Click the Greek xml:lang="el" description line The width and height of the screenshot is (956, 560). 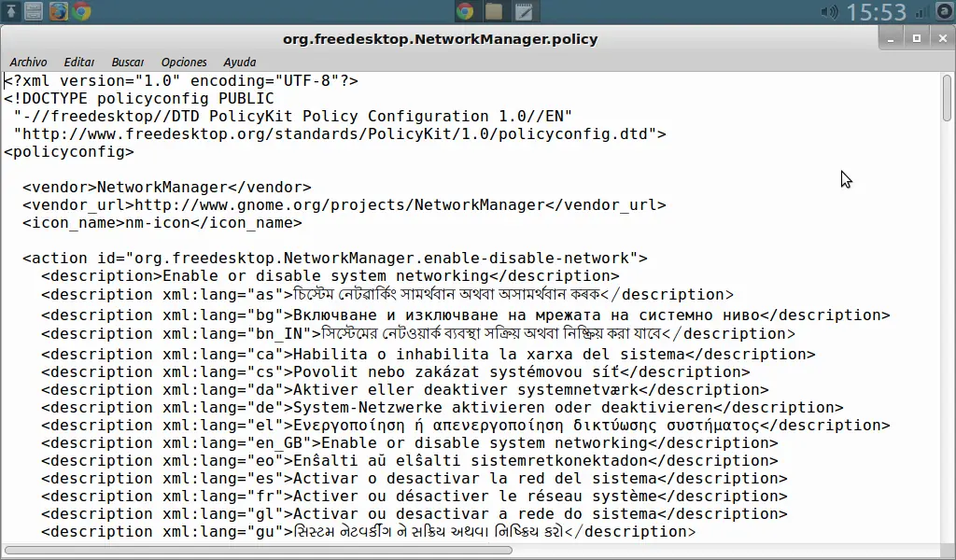coord(466,425)
